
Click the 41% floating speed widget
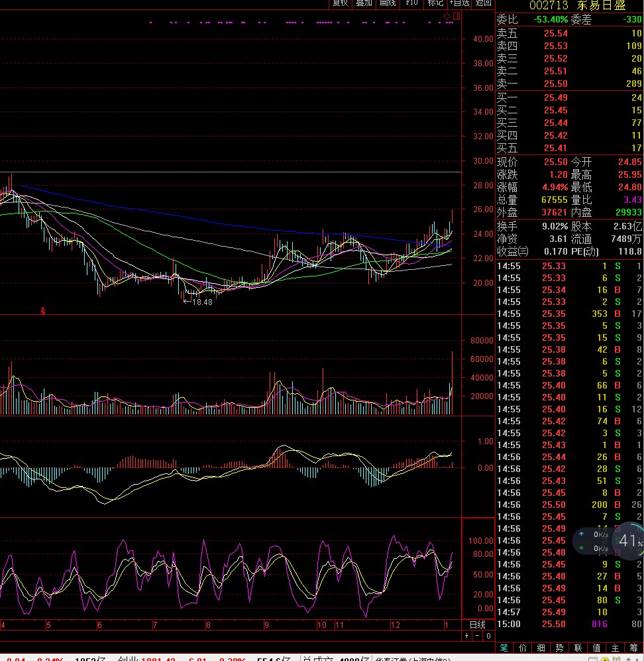[x=631, y=542]
